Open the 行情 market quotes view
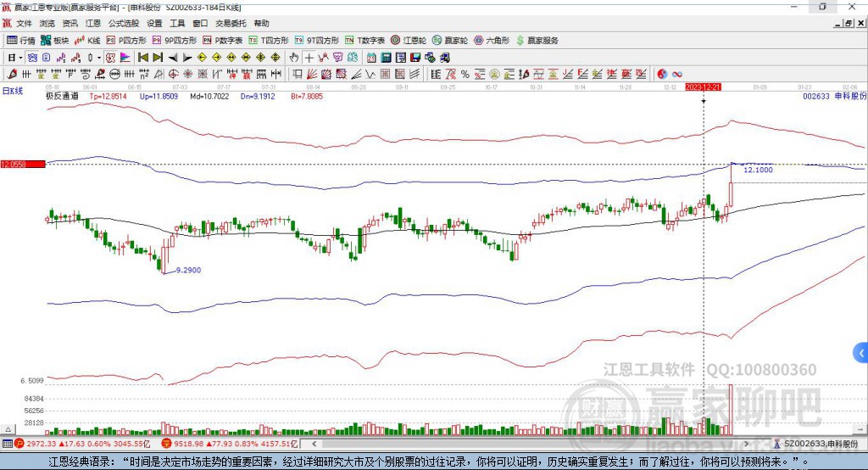Image resolution: width=868 pixels, height=470 pixels. pyautogui.click(x=21, y=41)
